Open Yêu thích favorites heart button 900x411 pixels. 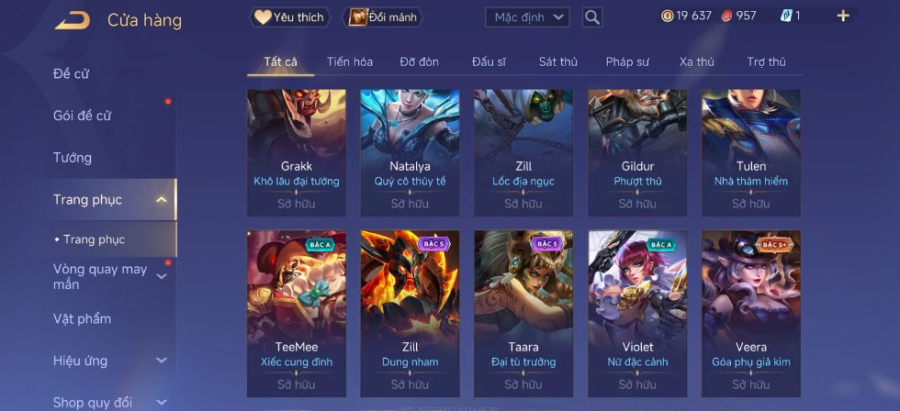pyautogui.click(x=290, y=17)
